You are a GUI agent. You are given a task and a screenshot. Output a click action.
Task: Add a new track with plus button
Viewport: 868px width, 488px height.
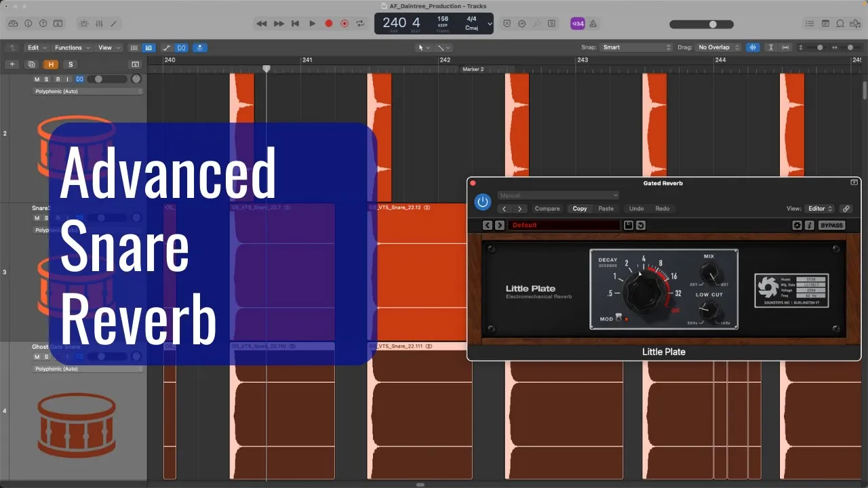12,64
